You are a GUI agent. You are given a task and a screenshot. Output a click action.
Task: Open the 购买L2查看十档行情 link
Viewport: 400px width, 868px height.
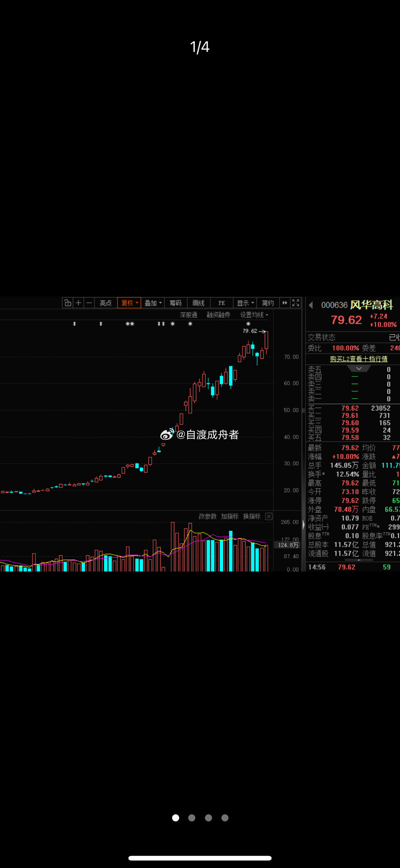(359, 359)
